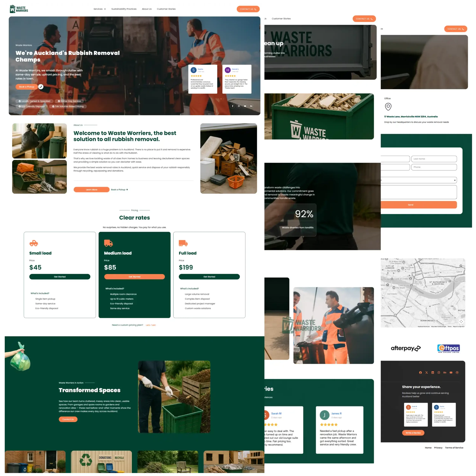
Task: Open Customer Stories in second header
Action: pos(281,19)
